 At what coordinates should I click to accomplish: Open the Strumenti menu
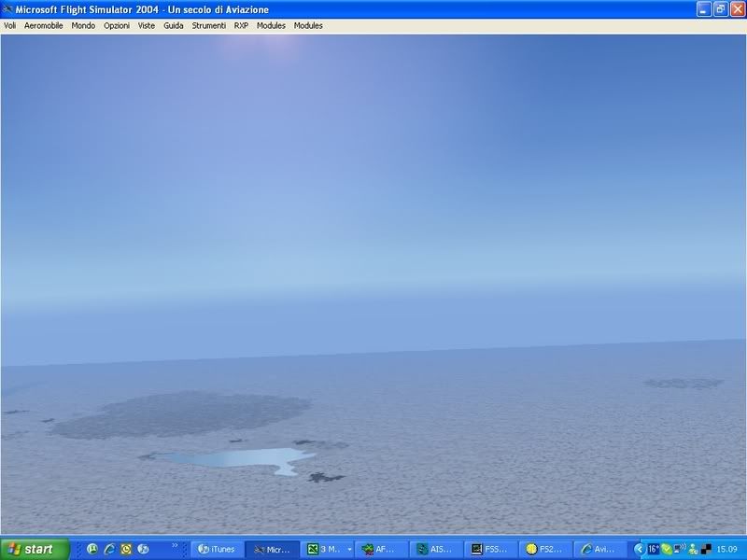pos(208,26)
